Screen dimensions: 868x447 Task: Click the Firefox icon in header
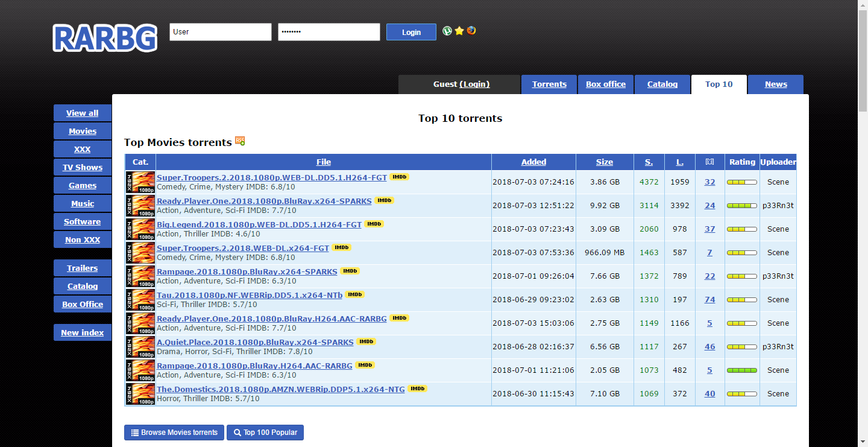click(471, 30)
